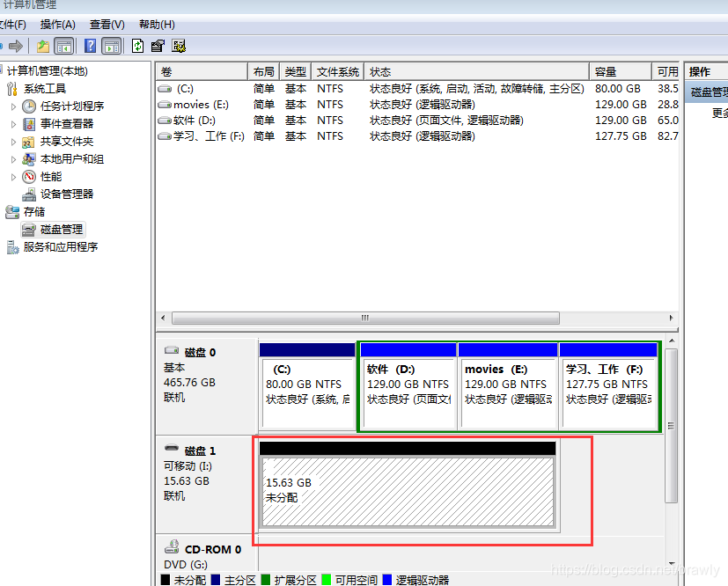Sort by the 文件系统 column header
Screen dimensions: 728x586
(337, 72)
